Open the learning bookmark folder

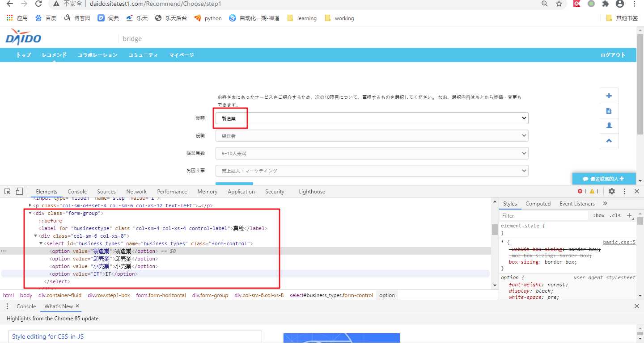302,18
